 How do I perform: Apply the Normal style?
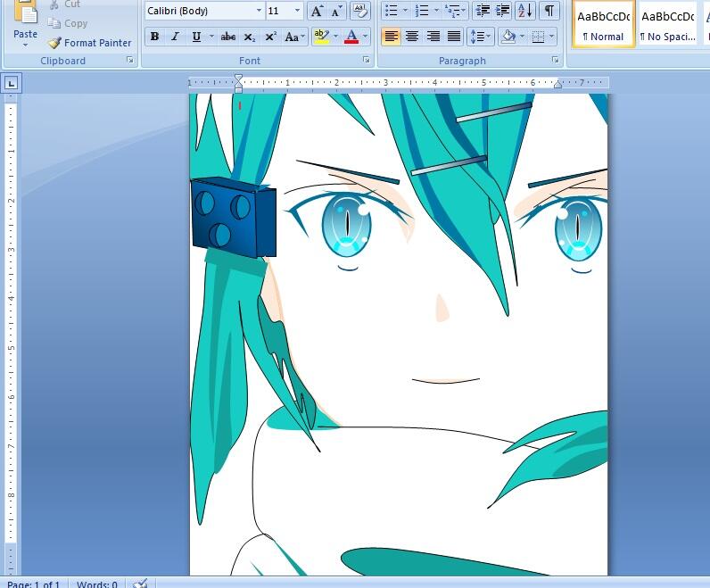click(x=603, y=23)
